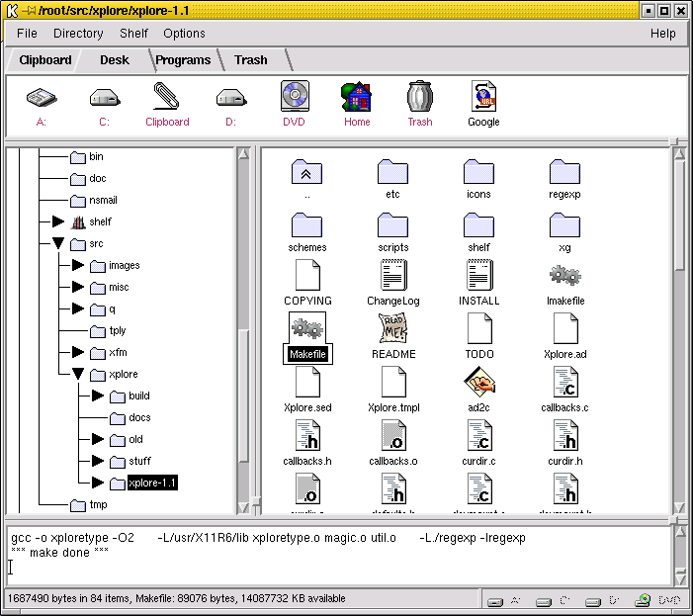Select the callbacks.o object file

[x=393, y=436]
